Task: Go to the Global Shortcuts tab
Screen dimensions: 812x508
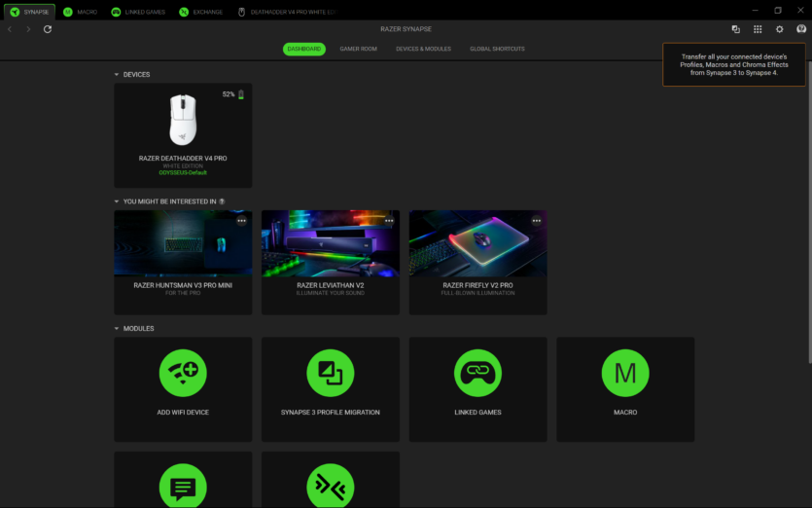Action: 497,49
